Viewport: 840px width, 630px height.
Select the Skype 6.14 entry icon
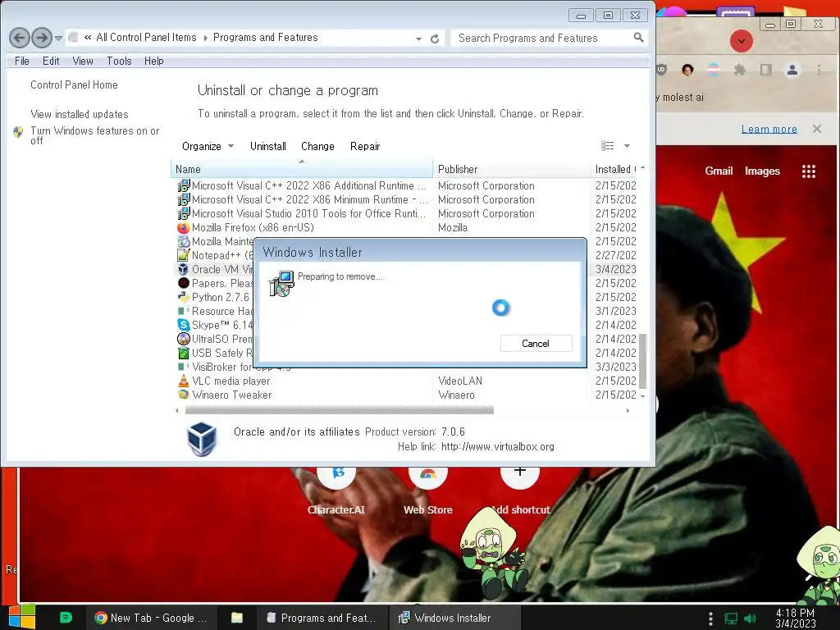click(183, 325)
